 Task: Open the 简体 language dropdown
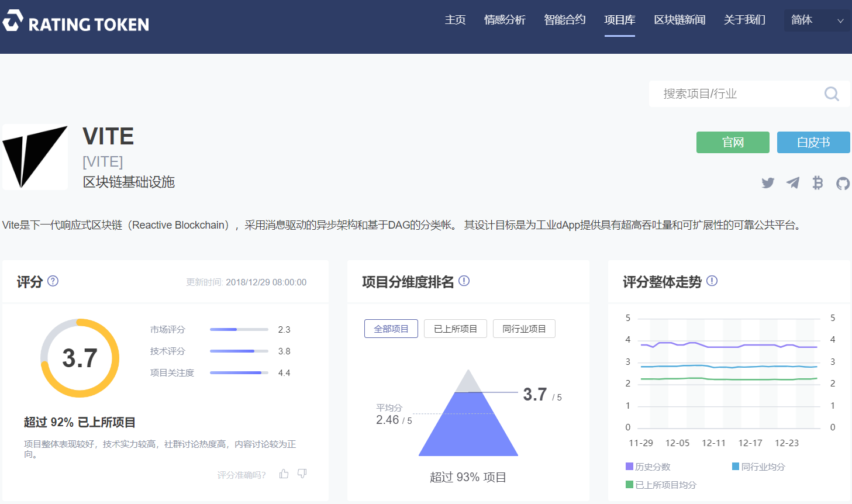[x=817, y=20]
